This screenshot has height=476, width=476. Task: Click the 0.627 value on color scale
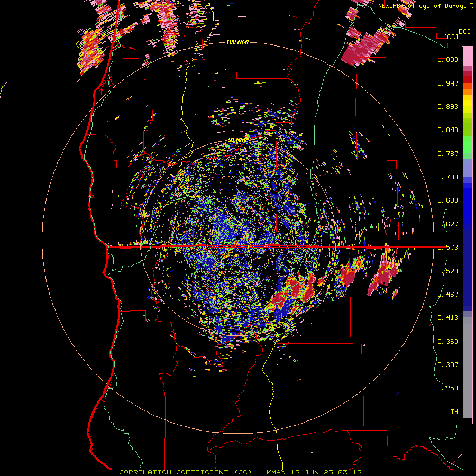[448, 224]
